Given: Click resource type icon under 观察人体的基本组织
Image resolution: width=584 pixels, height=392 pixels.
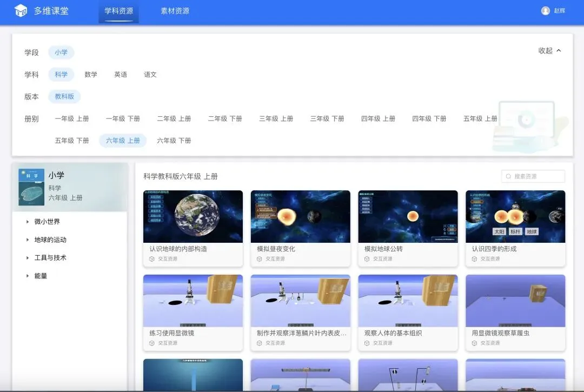Looking at the screenshot, I should [367, 343].
